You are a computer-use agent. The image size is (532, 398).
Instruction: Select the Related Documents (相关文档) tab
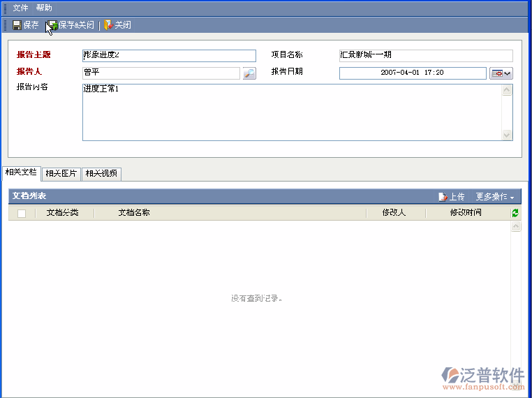tap(20, 172)
